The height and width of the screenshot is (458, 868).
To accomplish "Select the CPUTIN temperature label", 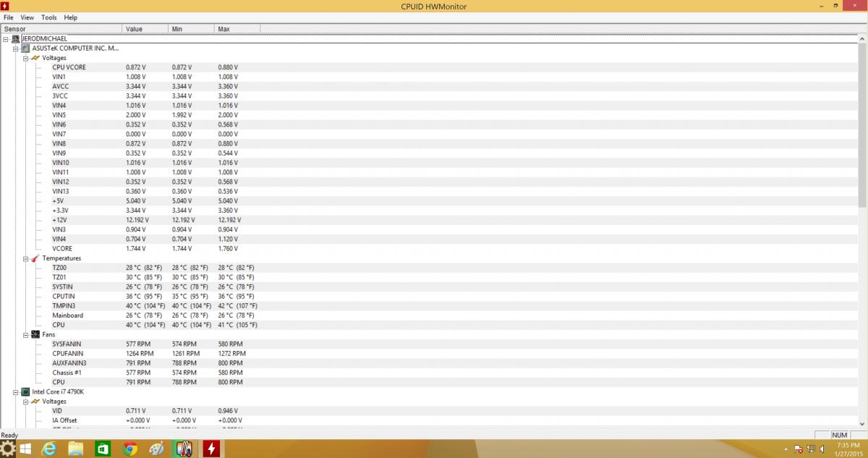I will [x=64, y=296].
